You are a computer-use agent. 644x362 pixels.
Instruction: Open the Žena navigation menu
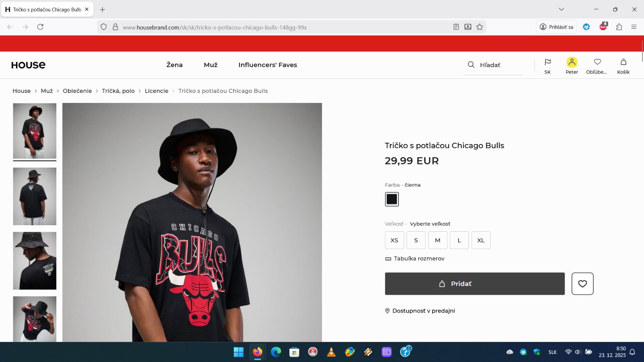coord(174,65)
